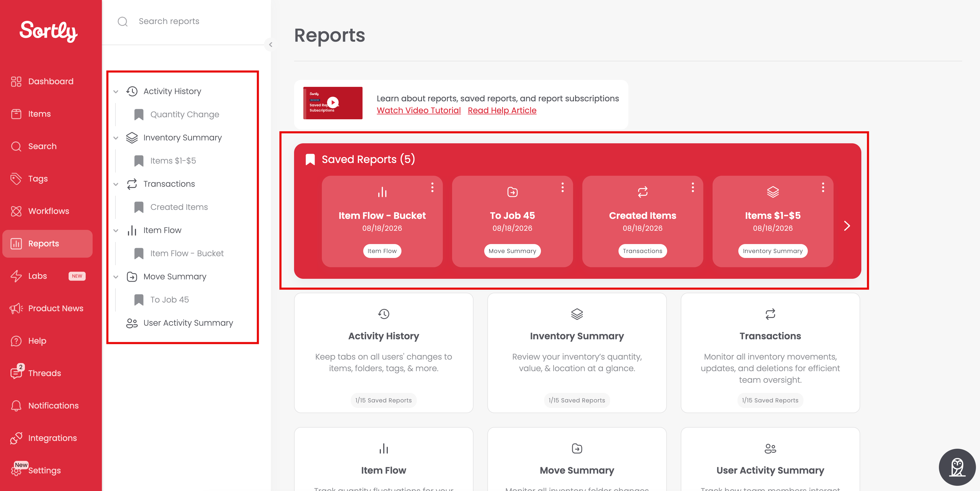
Task: Open Activity History in the report tree
Action: coord(172,91)
